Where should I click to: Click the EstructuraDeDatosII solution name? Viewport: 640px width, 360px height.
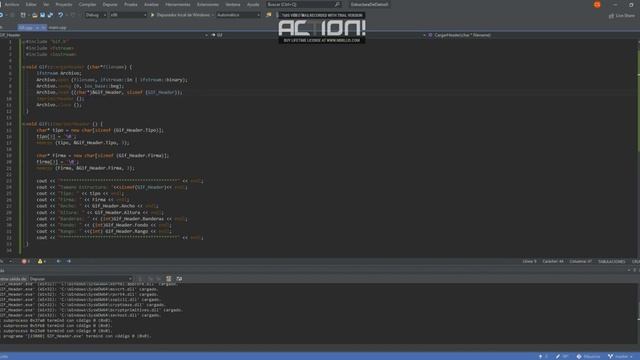coord(369,4)
